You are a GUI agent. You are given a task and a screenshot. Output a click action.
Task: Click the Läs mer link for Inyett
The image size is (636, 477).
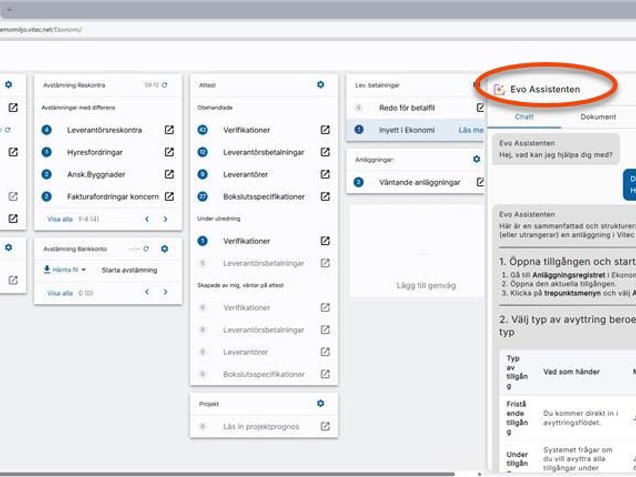470,130
